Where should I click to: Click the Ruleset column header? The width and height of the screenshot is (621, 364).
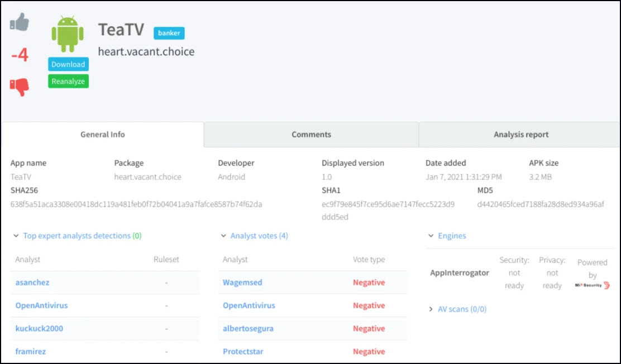coord(166,260)
